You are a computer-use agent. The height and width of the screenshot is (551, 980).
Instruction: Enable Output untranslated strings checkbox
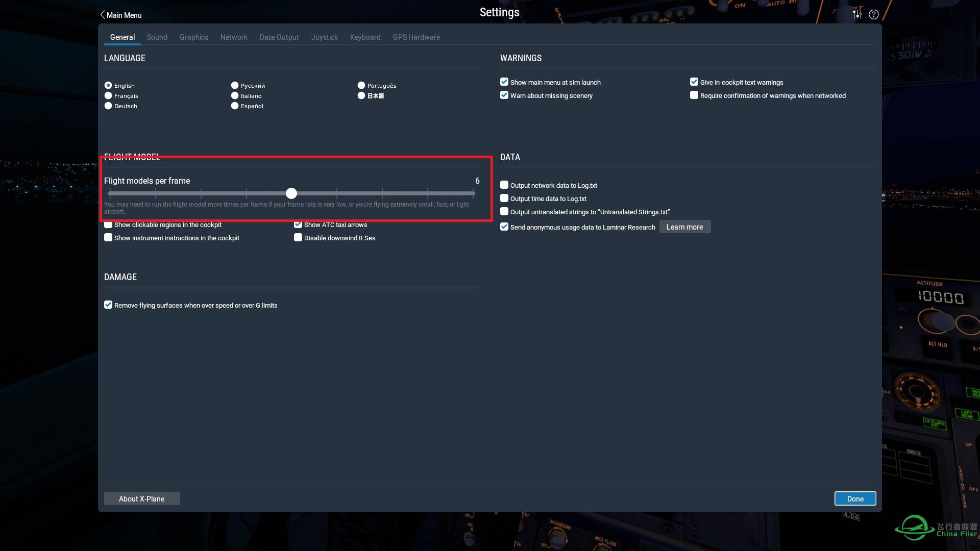pyautogui.click(x=504, y=211)
